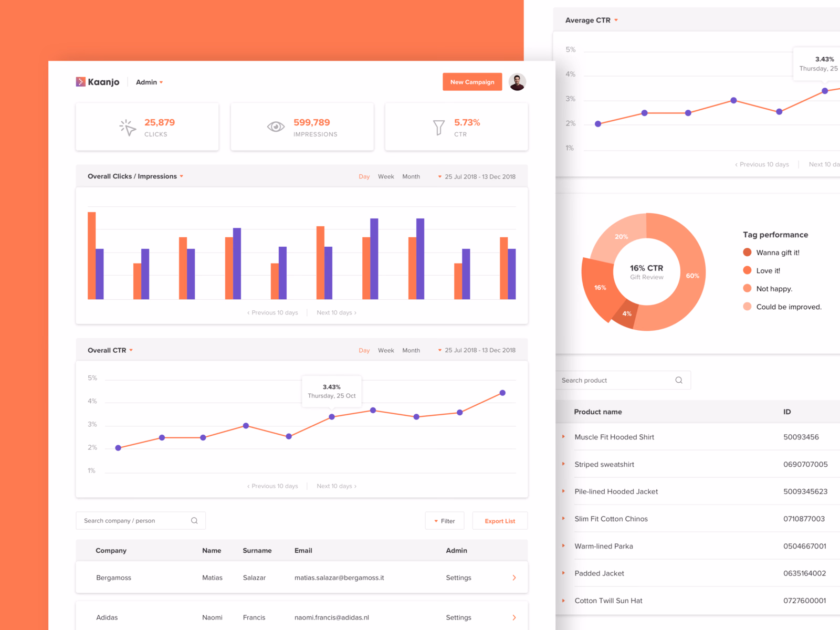
Task: Click the search icon in product search field
Action: [x=679, y=380]
